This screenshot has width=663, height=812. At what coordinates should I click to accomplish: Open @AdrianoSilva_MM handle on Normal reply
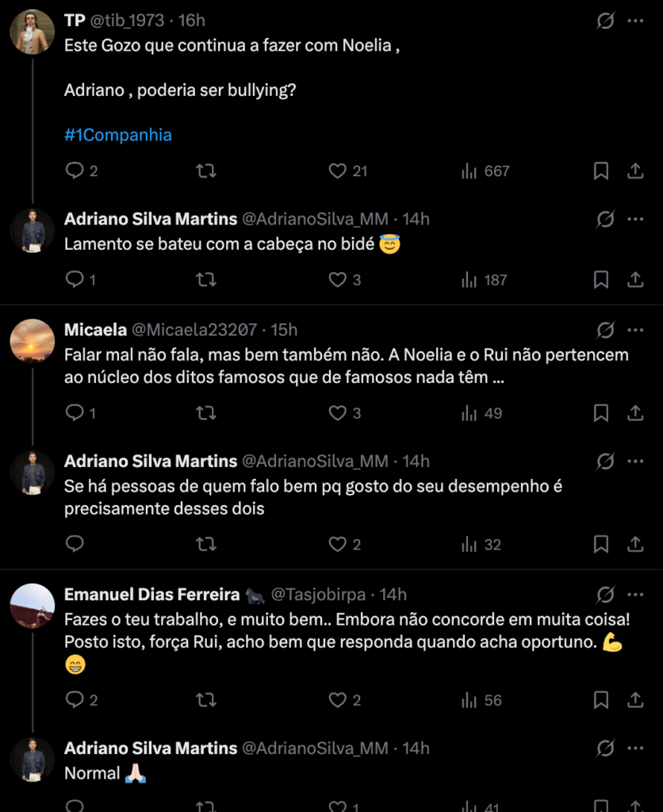pos(315,748)
